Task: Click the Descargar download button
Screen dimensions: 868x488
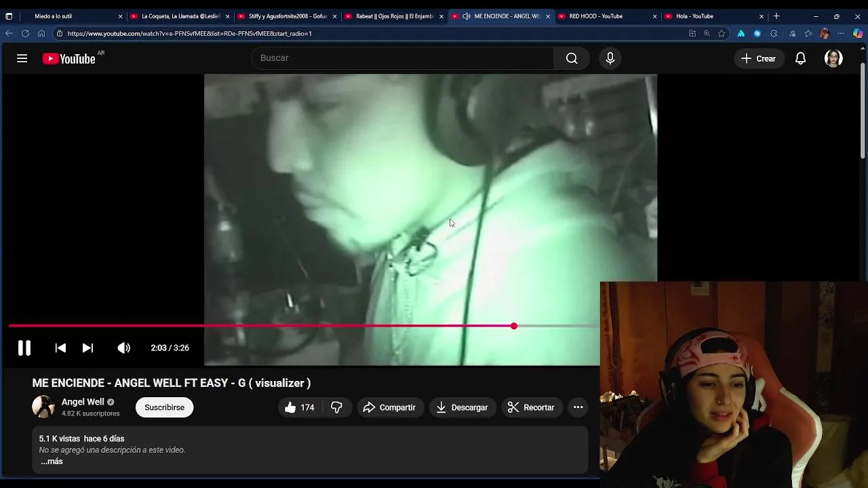Action: 462,407
